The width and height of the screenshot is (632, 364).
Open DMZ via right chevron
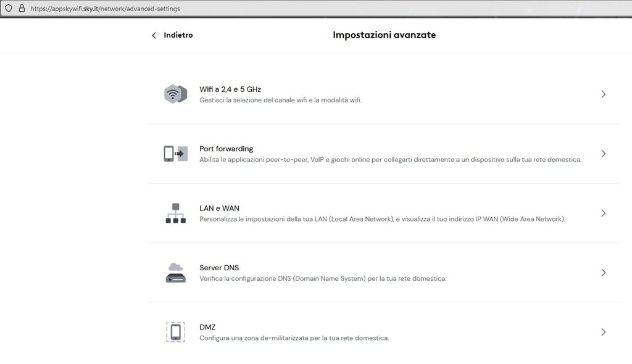click(x=603, y=332)
